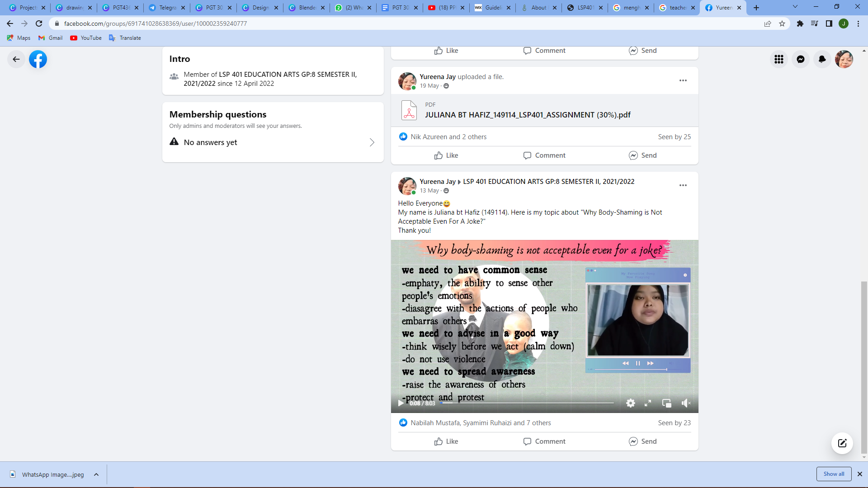Open WhatsApp Image jpeg download
This screenshot has width=868, height=488.
48,474
